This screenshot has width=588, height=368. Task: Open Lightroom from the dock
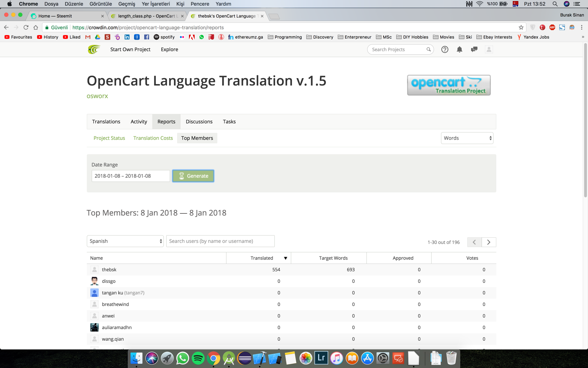pyautogui.click(x=321, y=358)
